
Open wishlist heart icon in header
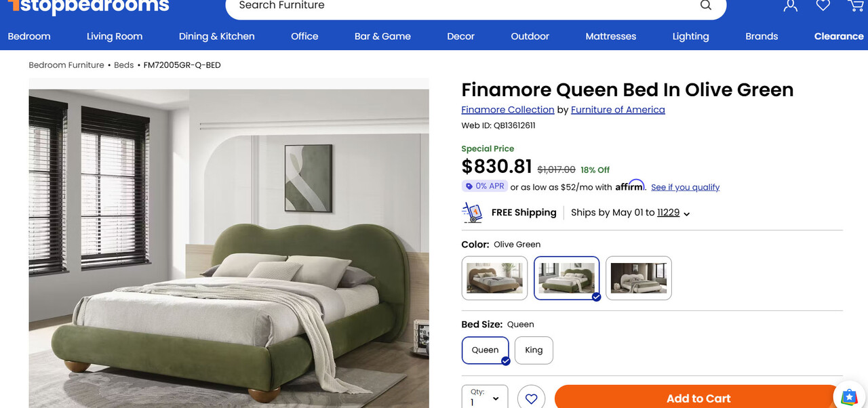click(823, 5)
